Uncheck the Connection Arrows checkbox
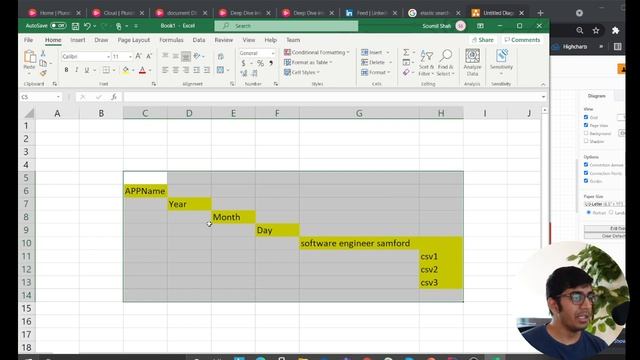The width and height of the screenshot is (640, 360). [x=586, y=164]
